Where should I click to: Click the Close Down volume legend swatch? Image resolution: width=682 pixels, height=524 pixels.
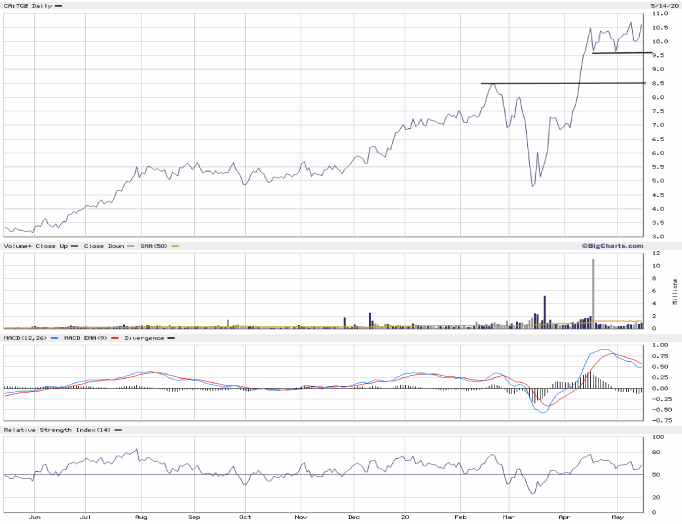click(x=130, y=245)
